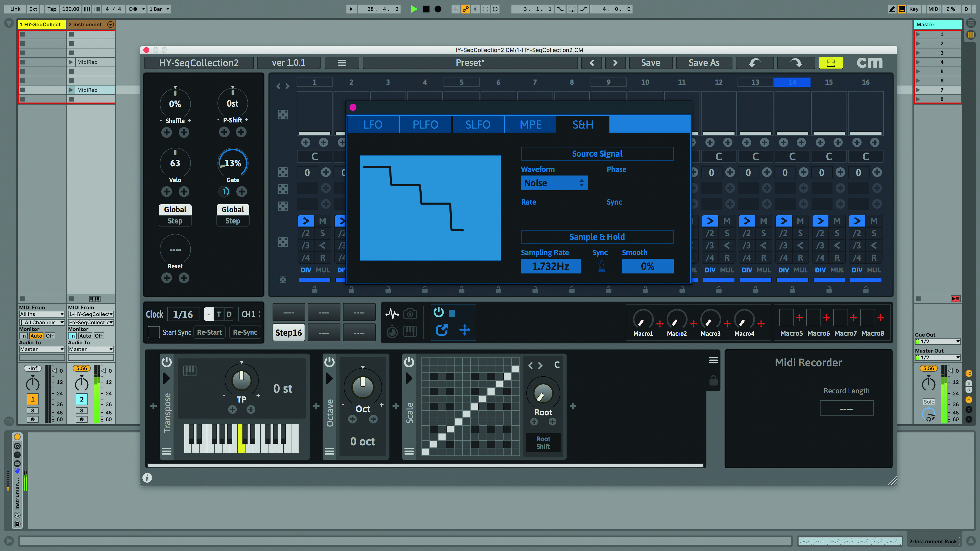The width and height of the screenshot is (980, 551).
Task: Click the Scale module power icon
Action: click(x=409, y=362)
